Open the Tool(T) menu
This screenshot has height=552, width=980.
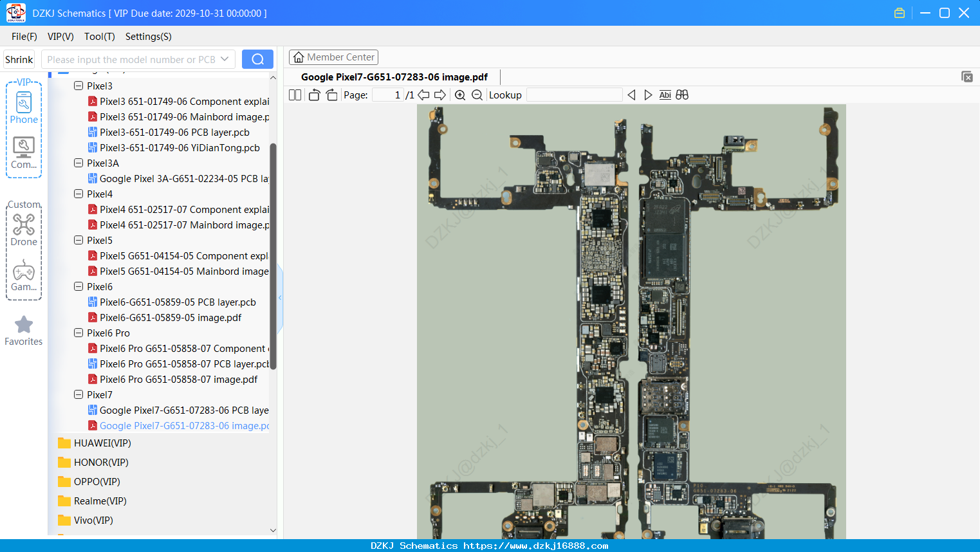(x=100, y=37)
